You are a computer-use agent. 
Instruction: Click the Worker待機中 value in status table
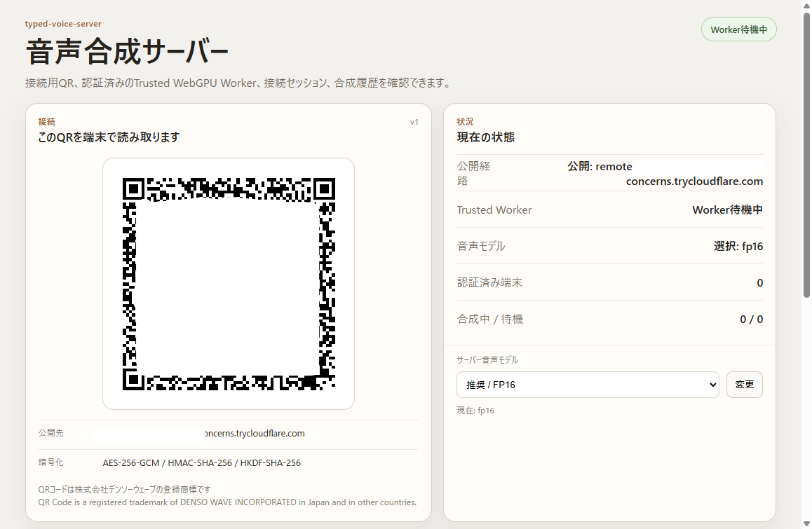click(x=727, y=209)
